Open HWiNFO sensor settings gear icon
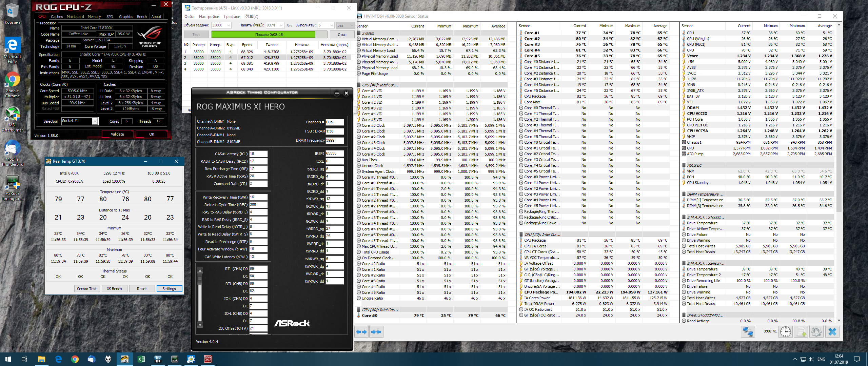The width and height of the screenshot is (868, 366). [x=816, y=331]
